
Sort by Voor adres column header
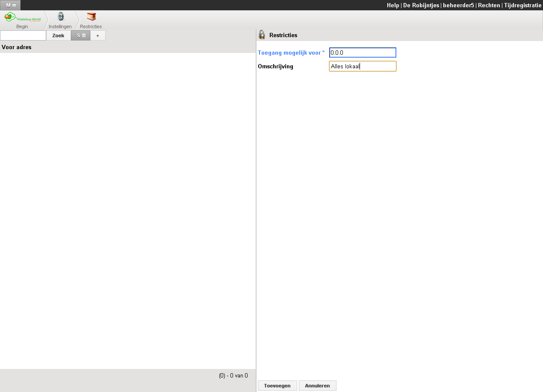pos(17,47)
